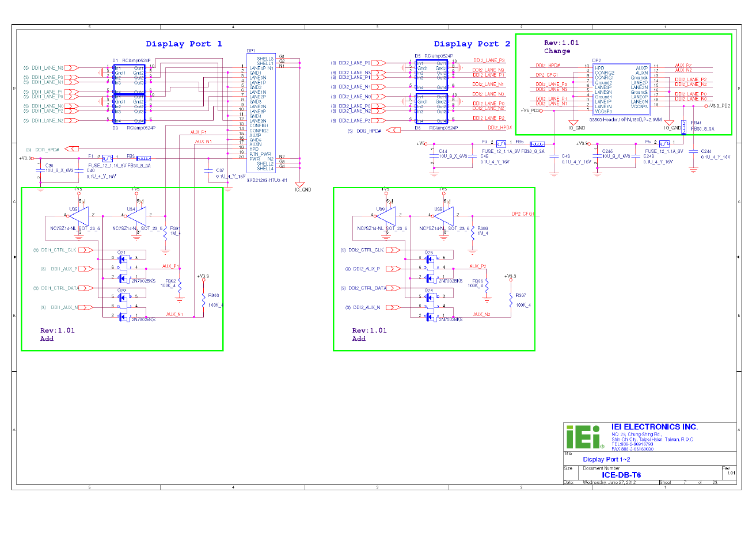The width and height of the screenshot is (756, 534).
Task: Click the DDI1_LANE_P3 net label
Action: pos(48,77)
